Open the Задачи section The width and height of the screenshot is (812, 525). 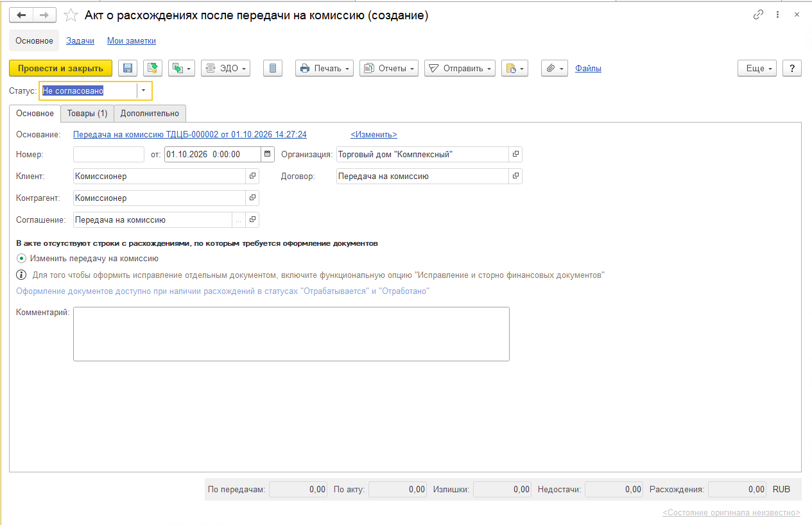pos(80,41)
